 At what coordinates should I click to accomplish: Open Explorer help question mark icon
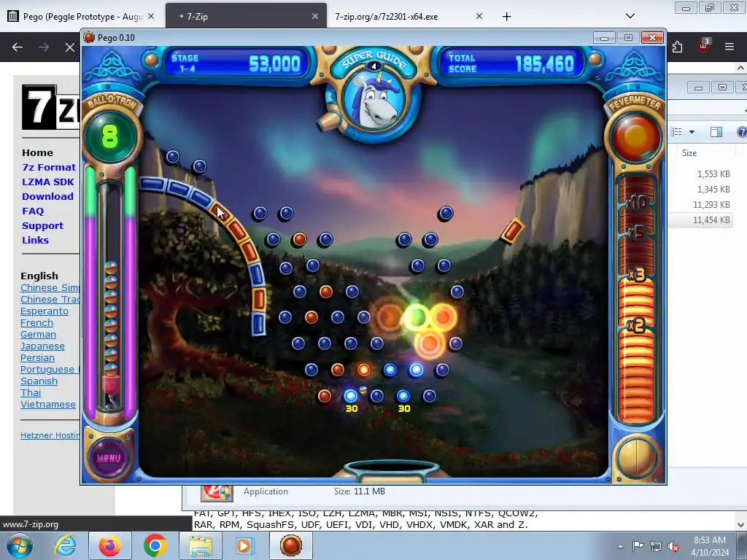[741, 132]
